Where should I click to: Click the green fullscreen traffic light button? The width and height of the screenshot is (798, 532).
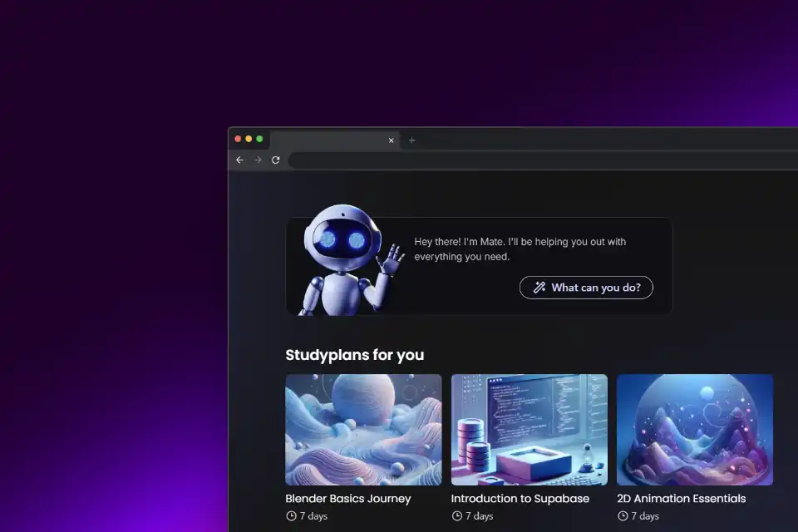pyautogui.click(x=260, y=139)
